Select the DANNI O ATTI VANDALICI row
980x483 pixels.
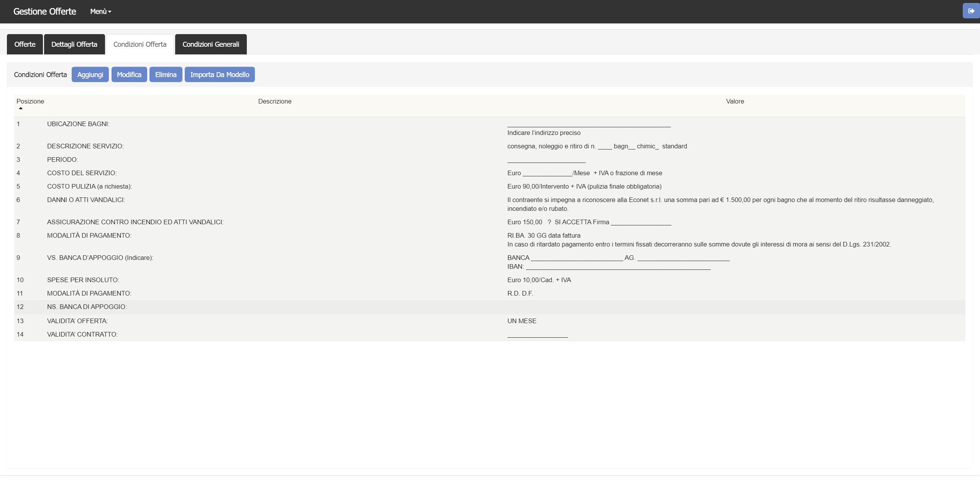86,200
